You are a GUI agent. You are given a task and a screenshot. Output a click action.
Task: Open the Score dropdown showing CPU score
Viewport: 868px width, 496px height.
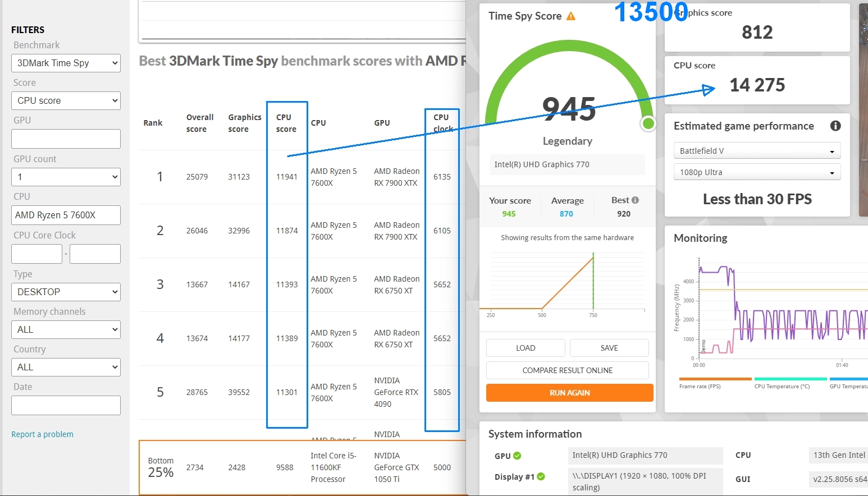coord(66,100)
